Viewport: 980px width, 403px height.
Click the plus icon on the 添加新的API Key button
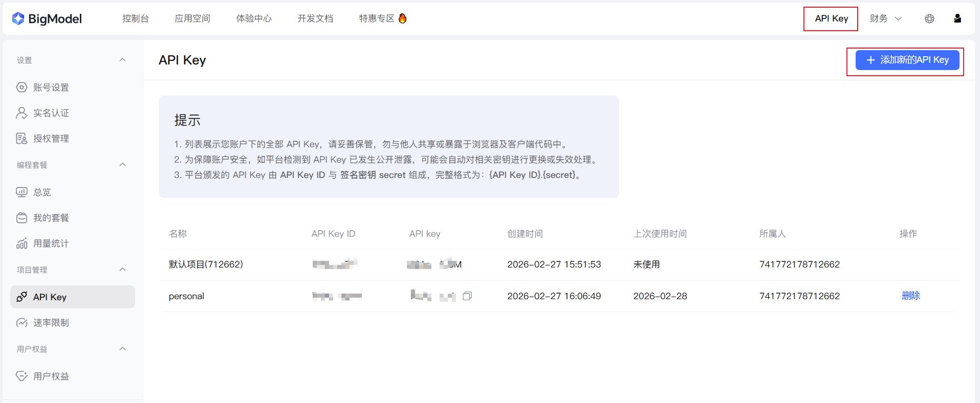pos(870,60)
